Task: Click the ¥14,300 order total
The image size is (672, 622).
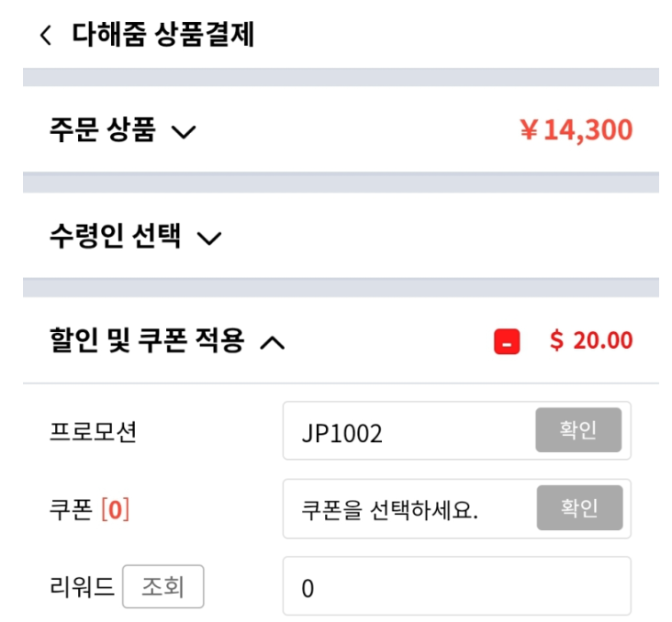Action: [x=576, y=130]
